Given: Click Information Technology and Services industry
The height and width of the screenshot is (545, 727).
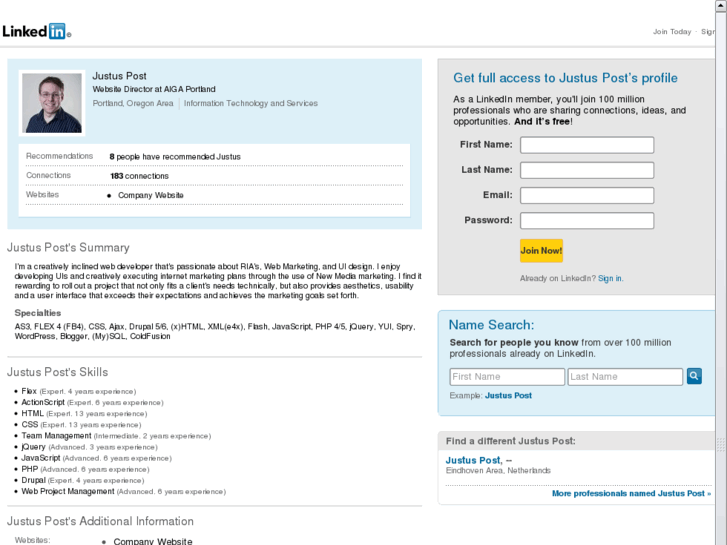Looking at the screenshot, I should click(x=250, y=103).
